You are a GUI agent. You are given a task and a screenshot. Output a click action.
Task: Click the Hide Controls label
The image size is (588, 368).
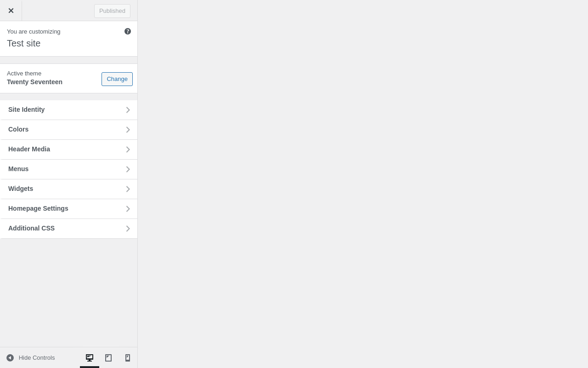tap(37, 358)
